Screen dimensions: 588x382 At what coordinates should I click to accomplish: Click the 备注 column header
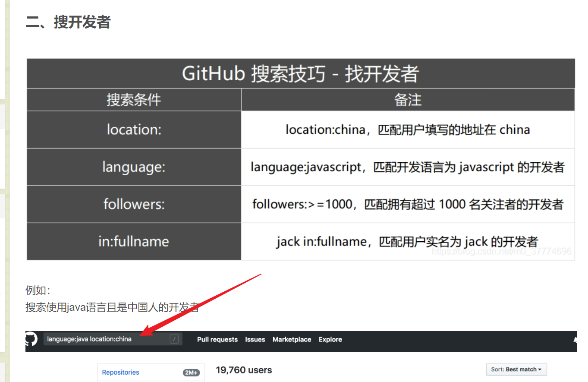[x=408, y=100]
